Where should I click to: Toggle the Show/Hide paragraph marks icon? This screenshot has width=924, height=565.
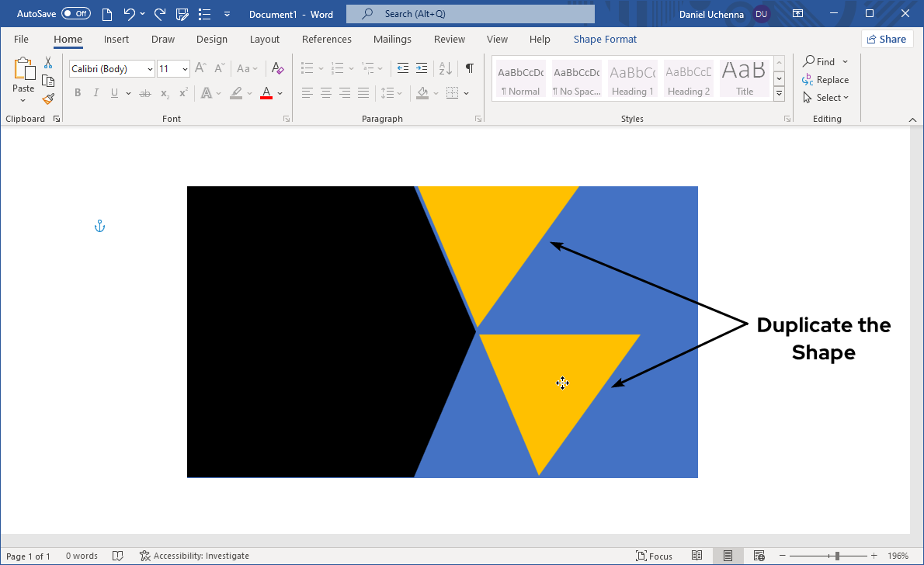pyautogui.click(x=469, y=68)
